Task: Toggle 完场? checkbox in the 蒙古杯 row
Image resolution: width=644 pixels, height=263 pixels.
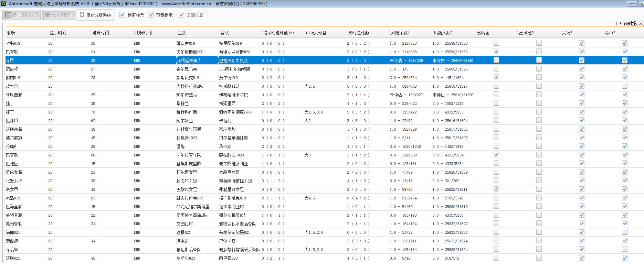Action: tap(581, 69)
